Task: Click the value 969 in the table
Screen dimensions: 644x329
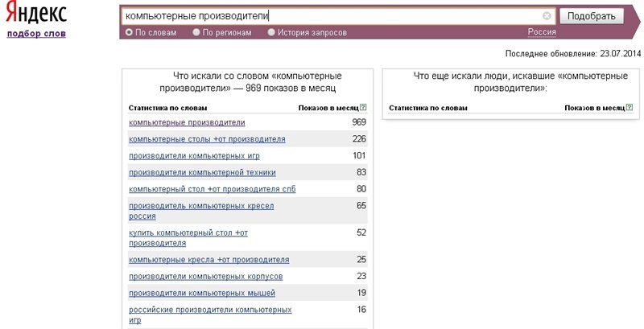Action: [359, 122]
